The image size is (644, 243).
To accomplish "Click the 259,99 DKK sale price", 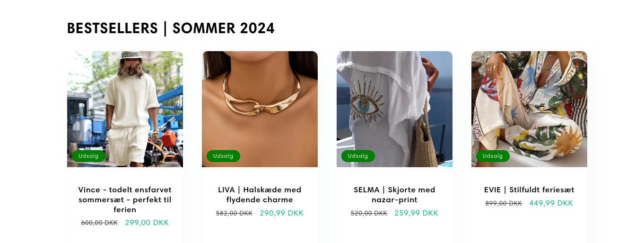I will coord(417,213).
